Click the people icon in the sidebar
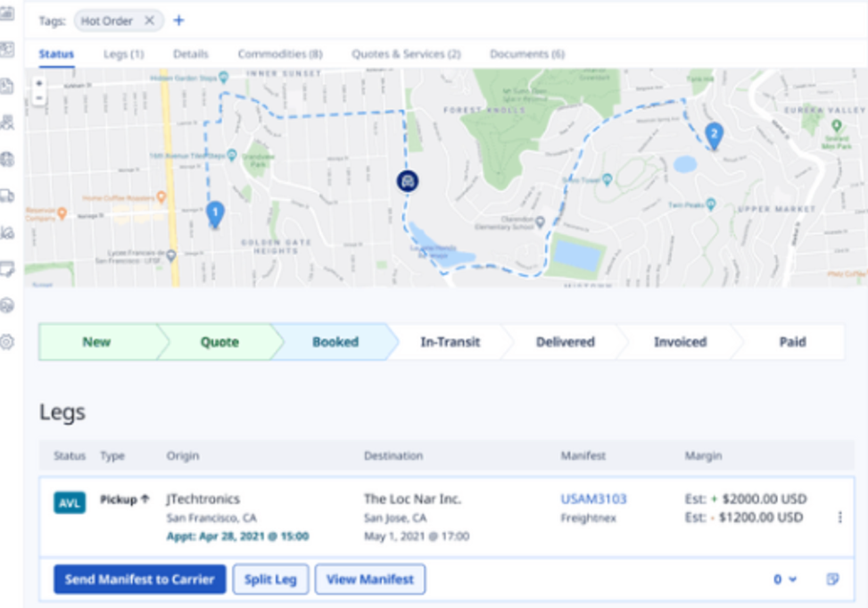Screen dimensions: 868x608 [6, 122]
